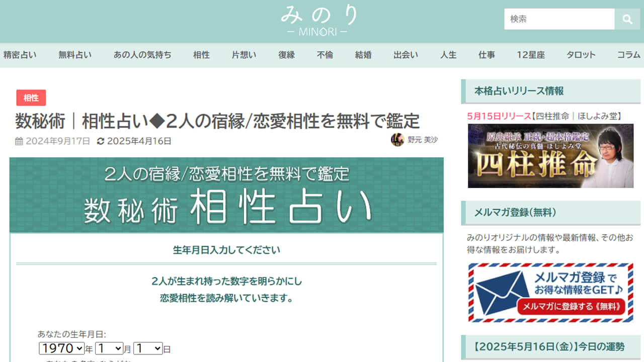The image size is (644, 362).
Task: Open the 精密占い menu item
Action: coord(20,55)
